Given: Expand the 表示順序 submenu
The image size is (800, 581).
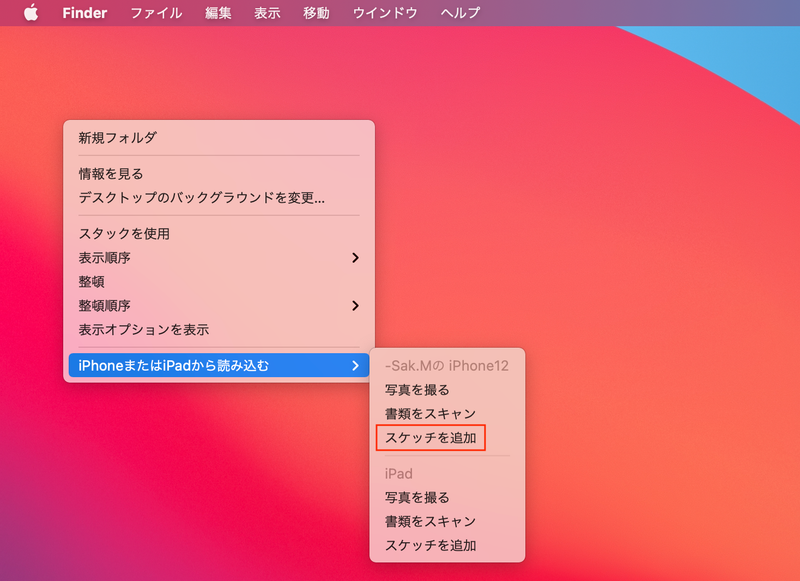Looking at the screenshot, I should [106, 256].
